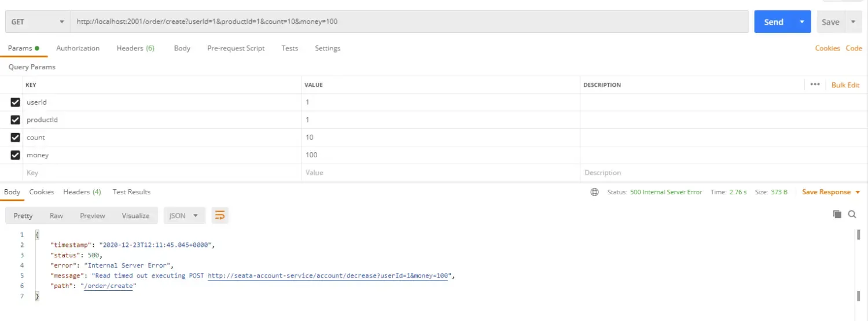Viewport: 868px width, 321px height.
Task: Select the Visualize view mode
Action: coord(136,216)
